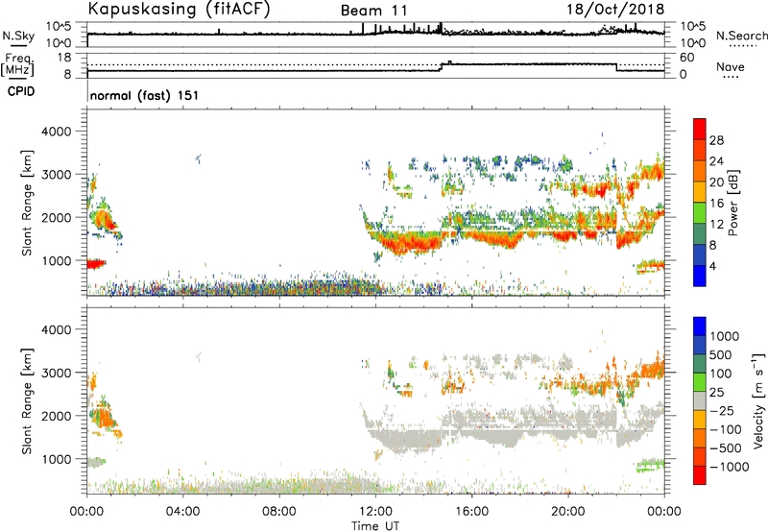768x532 pixels.
Task: Click the frequency step-up near 15:00 in Freq panel
Action: click(443, 66)
